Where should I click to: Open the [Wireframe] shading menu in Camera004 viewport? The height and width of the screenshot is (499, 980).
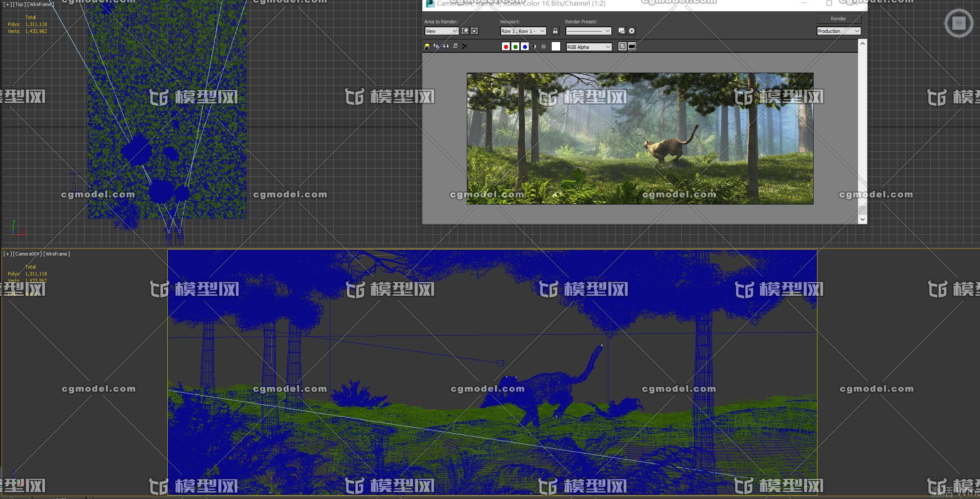point(56,254)
